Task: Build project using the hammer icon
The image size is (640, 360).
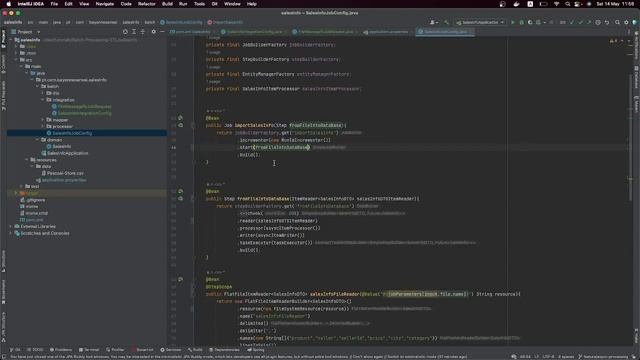Action: 446,22
